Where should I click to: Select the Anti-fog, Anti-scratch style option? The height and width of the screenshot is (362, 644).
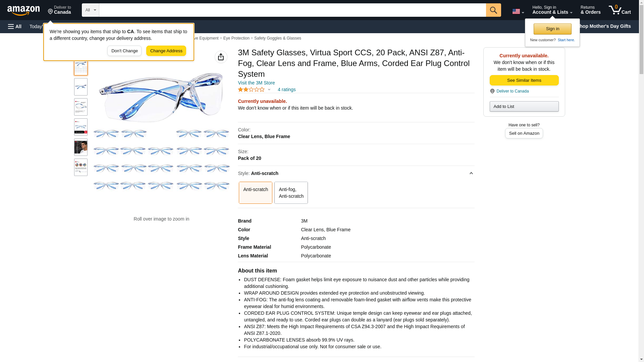(x=291, y=193)
